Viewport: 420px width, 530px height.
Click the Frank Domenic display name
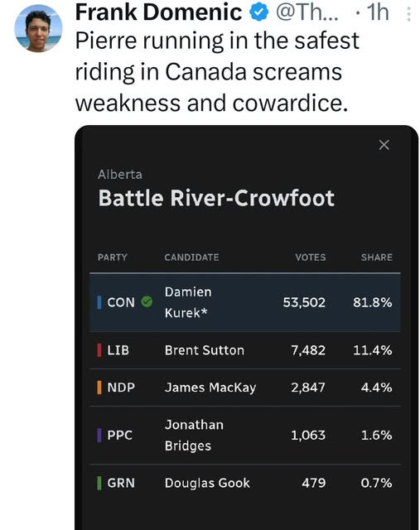158,12
